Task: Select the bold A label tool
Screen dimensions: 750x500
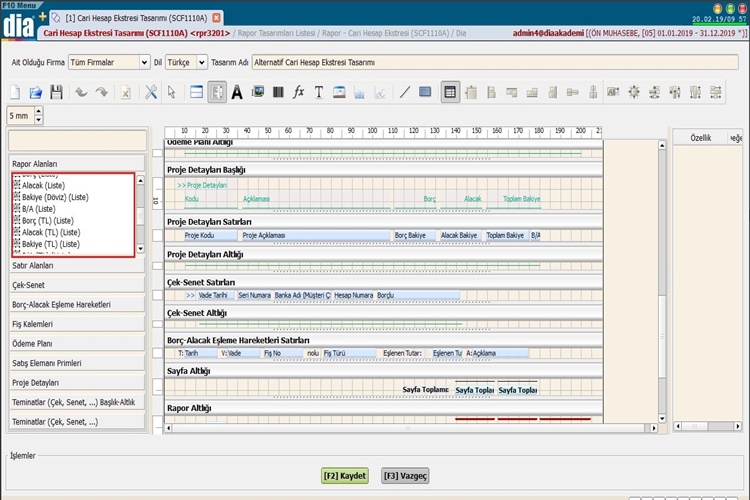Action: coord(237,92)
